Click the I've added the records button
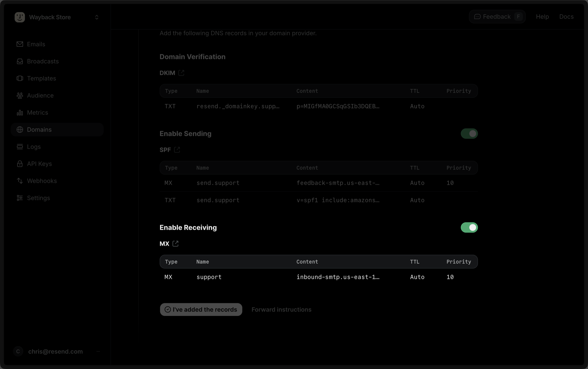Screen dimensions: 588x369 (x=201, y=309)
